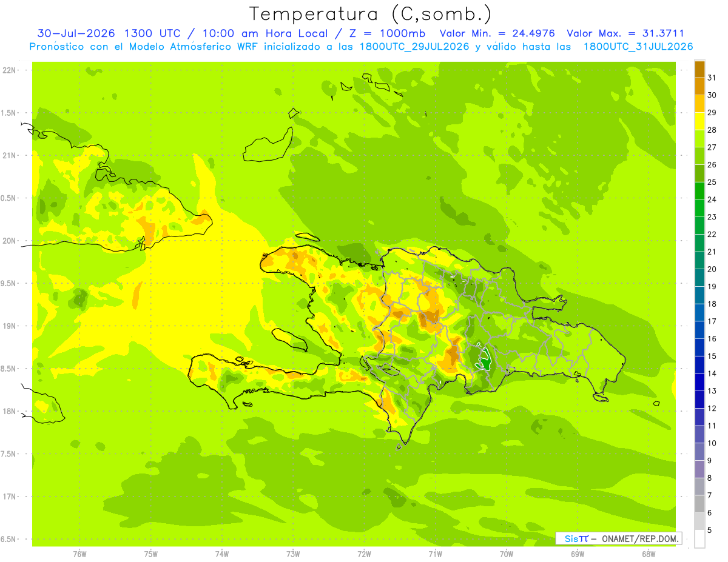Click the 'Temperatura (C,somb.)' map title
Image resolution: width=728 pixels, height=562 pixels.
tap(370, 14)
